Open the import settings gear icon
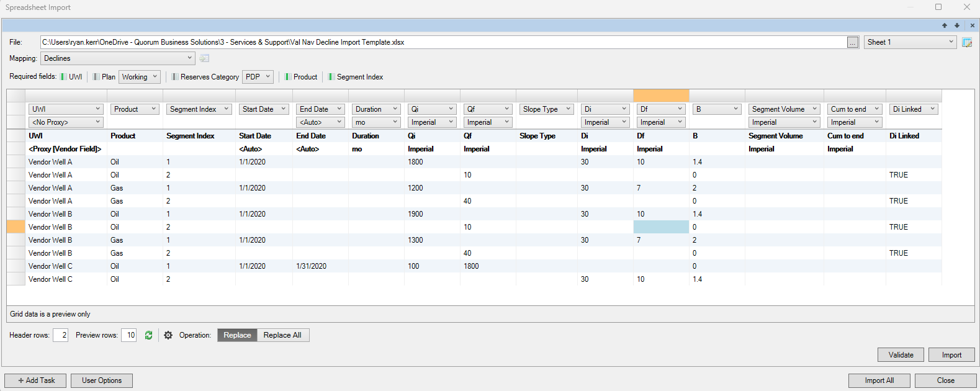Screen dimensions: 980x391 click(168, 335)
